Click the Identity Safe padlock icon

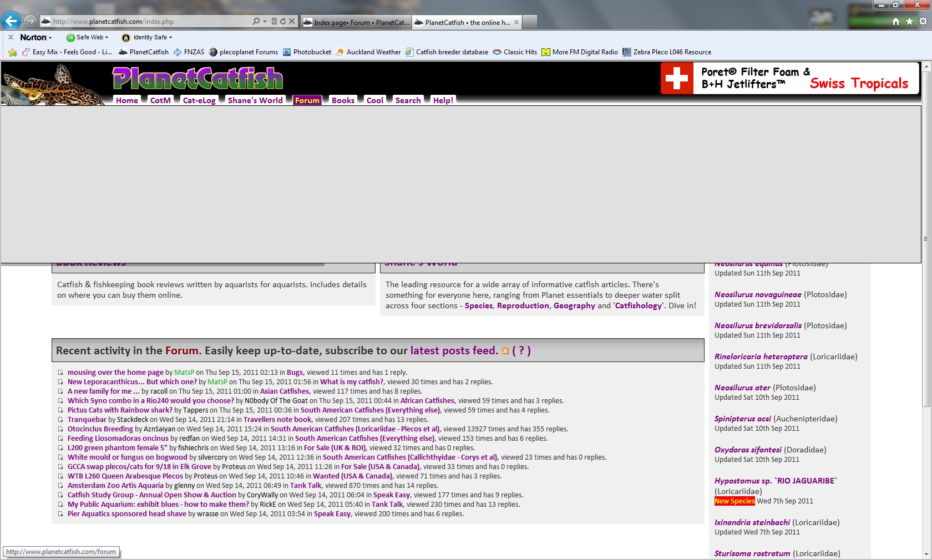[x=126, y=38]
